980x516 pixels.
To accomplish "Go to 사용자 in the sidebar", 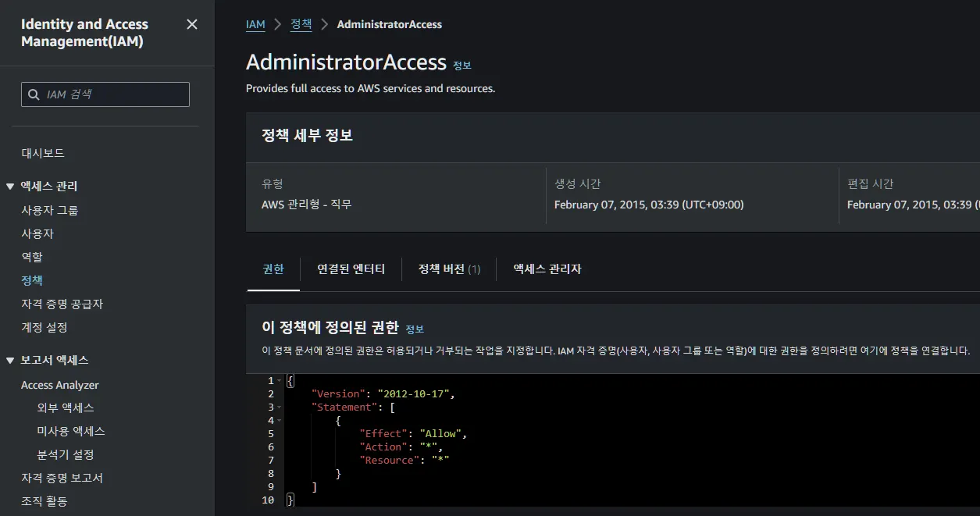I will pyautogui.click(x=37, y=233).
